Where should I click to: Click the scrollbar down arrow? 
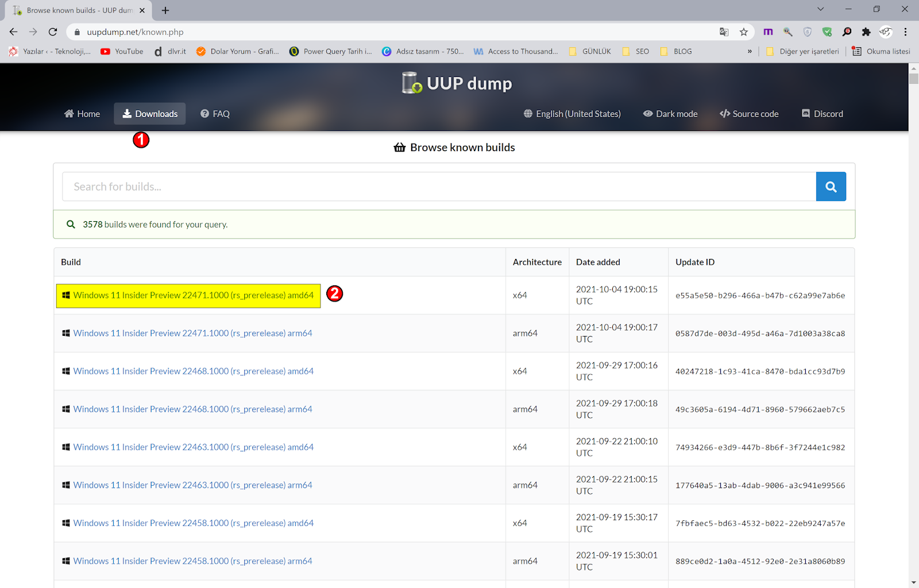click(913, 582)
